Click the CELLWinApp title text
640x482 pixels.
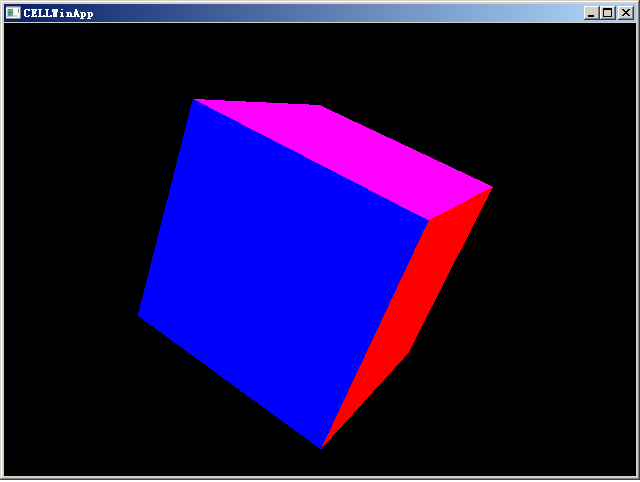58,13
